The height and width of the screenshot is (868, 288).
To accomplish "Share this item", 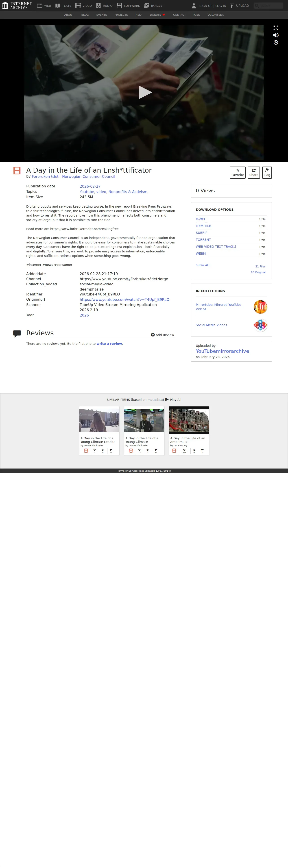I will pyautogui.click(x=254, y=173).
